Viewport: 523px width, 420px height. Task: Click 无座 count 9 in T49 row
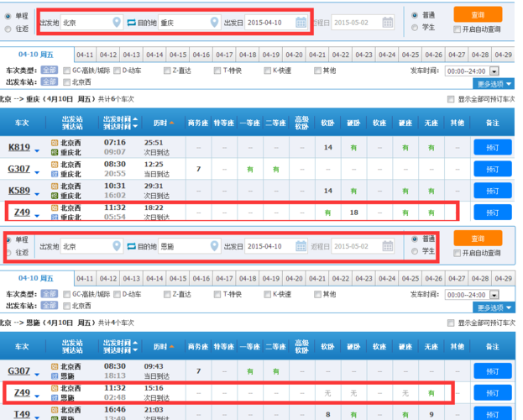431,414
